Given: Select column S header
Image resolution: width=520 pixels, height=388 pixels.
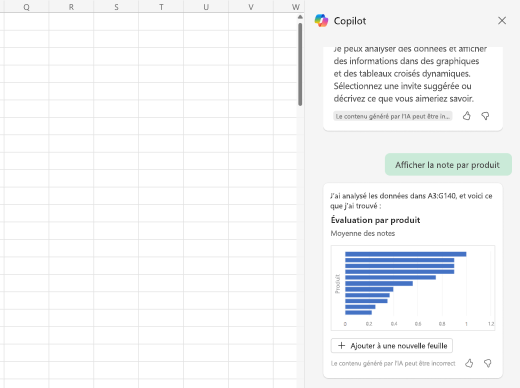Looking at the screenshot, I should (116, 7).
